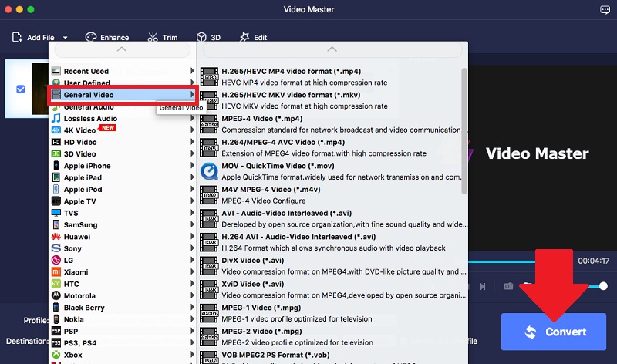The width and height of the screenshot is (617, 364).
Task: Choose MPEG-1 Video (*.mpg) format
Action: (333, 313)
